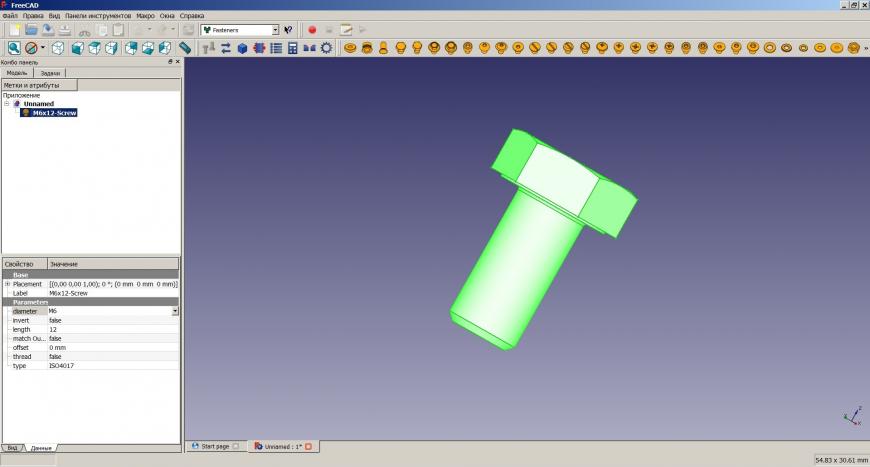This screenshot has width=870, height=467.
Task: Open the macro editor notepad icon
Action: (346, 30)
